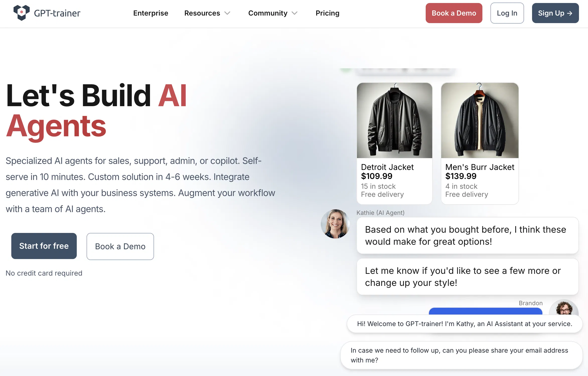Click the email address request chat bubble
The width and height of the screenshot is (588, 376).
[461, 355]
